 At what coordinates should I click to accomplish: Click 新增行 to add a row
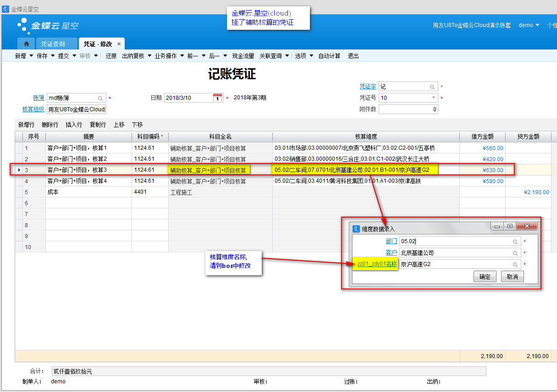click(26, 125)
